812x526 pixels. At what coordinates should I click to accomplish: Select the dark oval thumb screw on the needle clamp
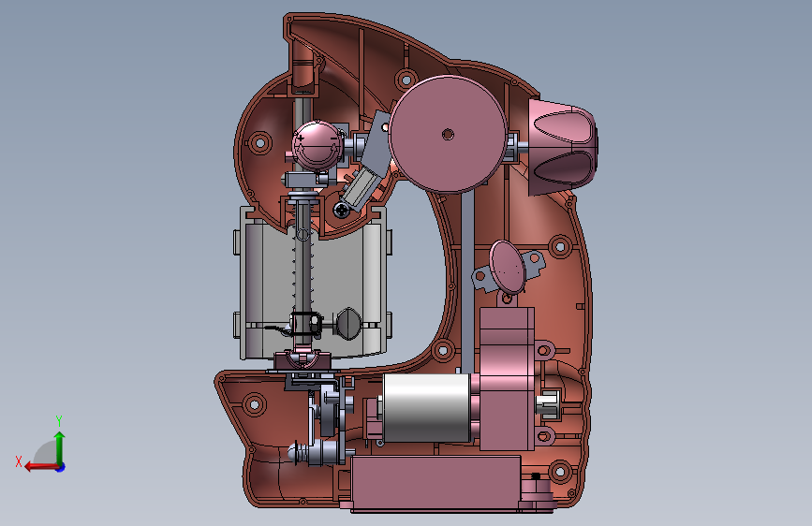point(348,324)
